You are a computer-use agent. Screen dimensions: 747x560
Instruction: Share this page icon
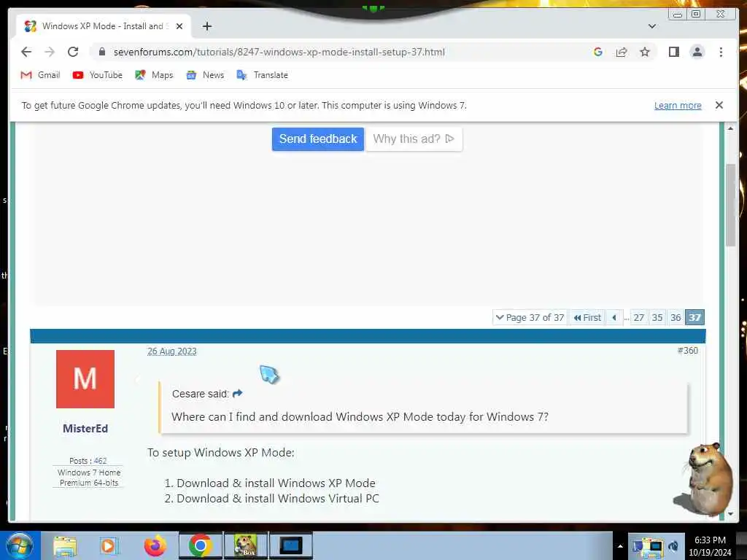tap(622, 52)
